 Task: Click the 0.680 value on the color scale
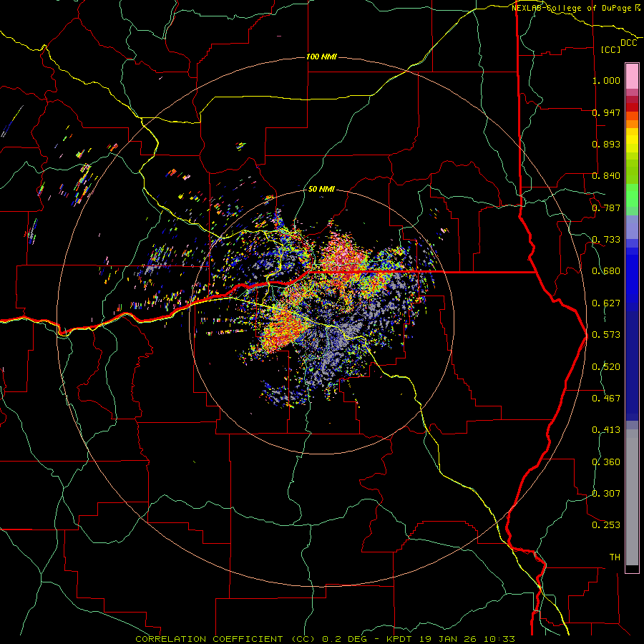coord(606,271)
